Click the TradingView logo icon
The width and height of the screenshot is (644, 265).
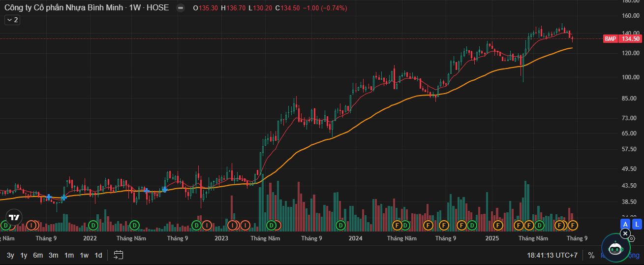14,218
